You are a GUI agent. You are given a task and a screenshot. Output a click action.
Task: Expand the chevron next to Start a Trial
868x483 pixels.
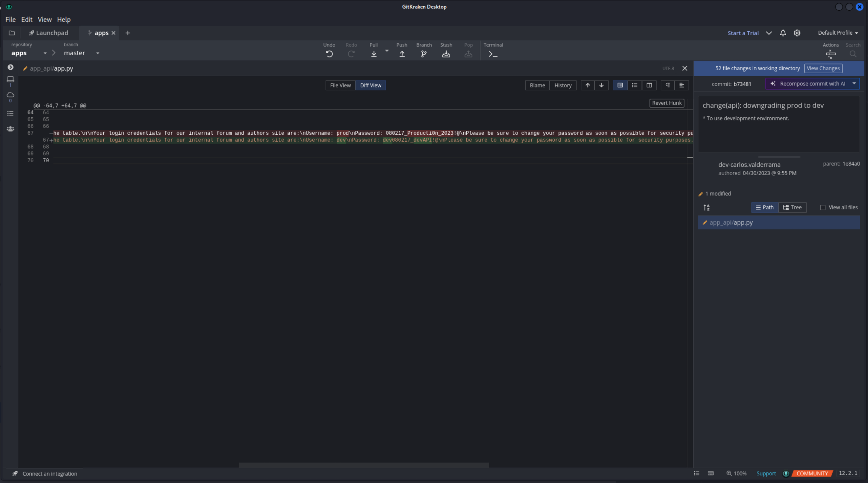tap(768, 33)
